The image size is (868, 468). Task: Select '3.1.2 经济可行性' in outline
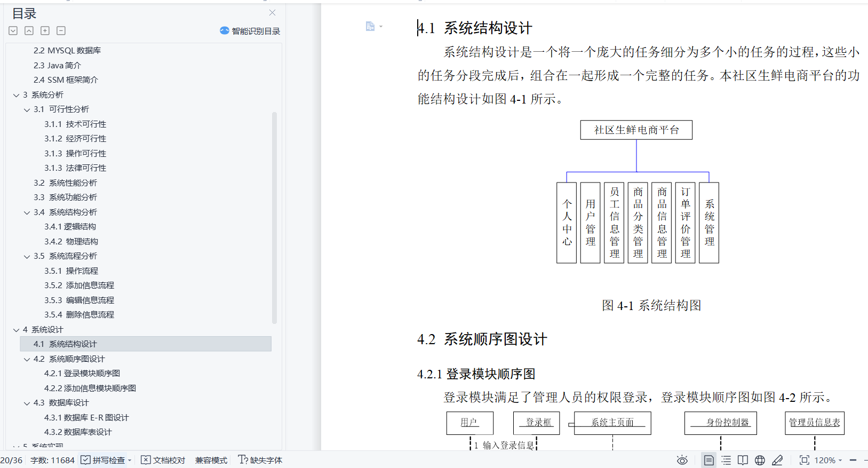pos(75,138)
